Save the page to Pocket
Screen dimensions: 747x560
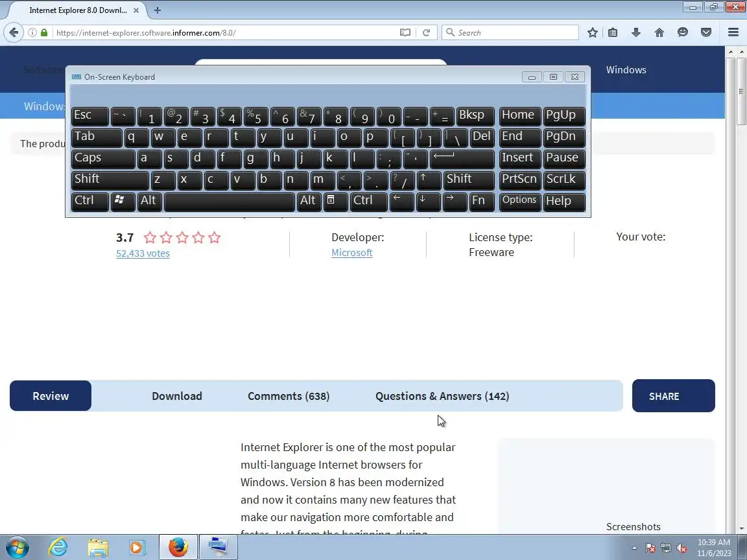(706, 32)
